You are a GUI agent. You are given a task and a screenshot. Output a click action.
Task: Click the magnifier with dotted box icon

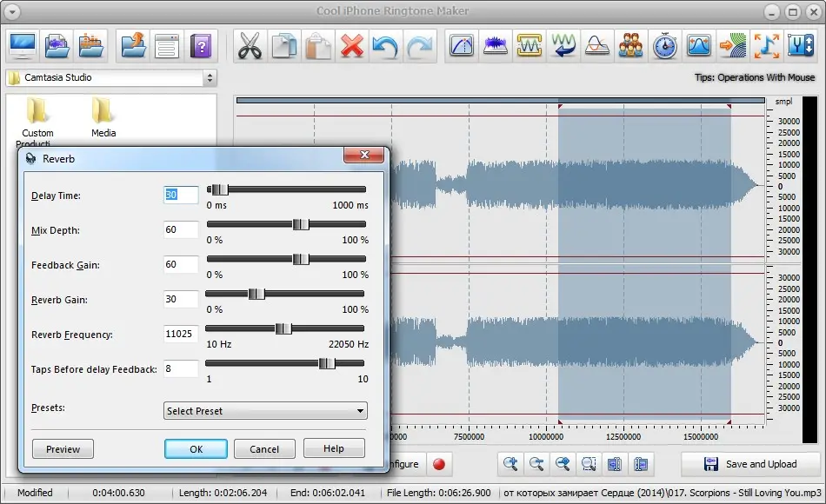point(589,464)
